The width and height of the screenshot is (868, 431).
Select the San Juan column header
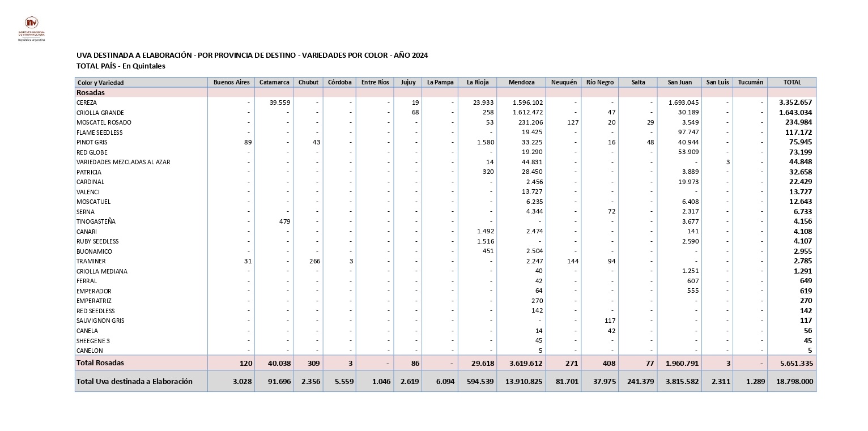679,83
